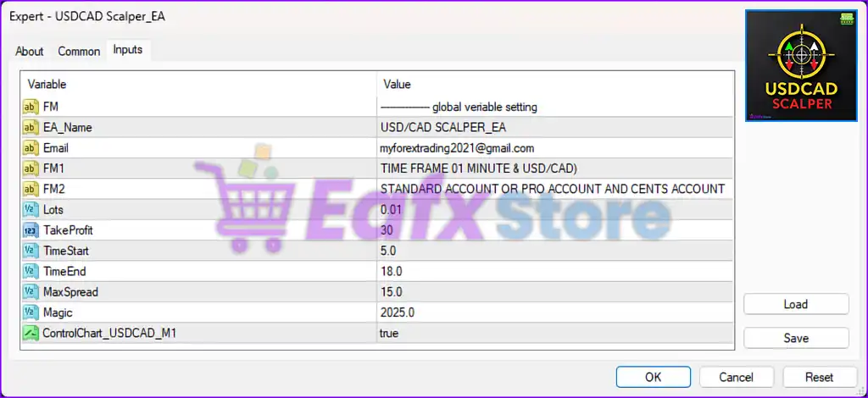Image resolution: width=868 pixels, height=398 pixels.
Task: Select the TimeEnd variable name
Action: [x=64, y=272]
